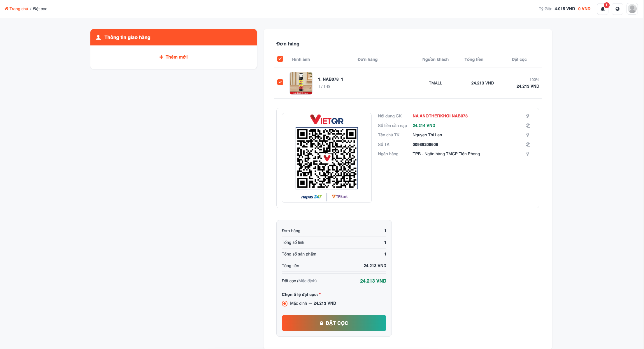The width and height of the screenshot is (644, 349).
Task: Open the NAB078_1 product thumbnail
Action: point(301,83)
